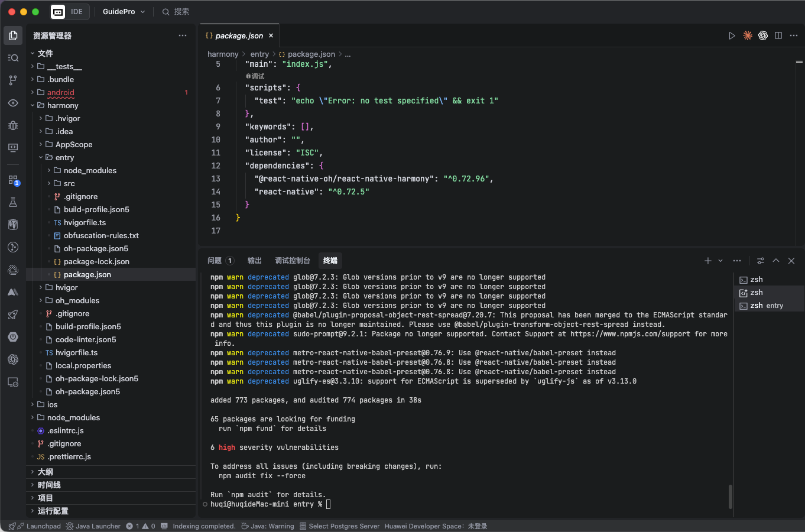Click the terminal vertical scrollbar thumb
Image resolution: width=805 pixels, height=532 pixels.
(731, 497)
